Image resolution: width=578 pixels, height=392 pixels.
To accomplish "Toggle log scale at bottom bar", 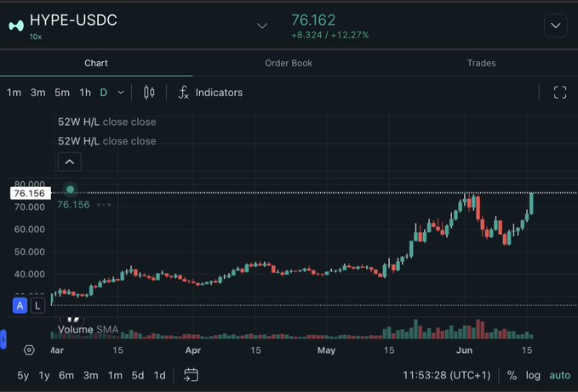I will (x=533, y=376).
